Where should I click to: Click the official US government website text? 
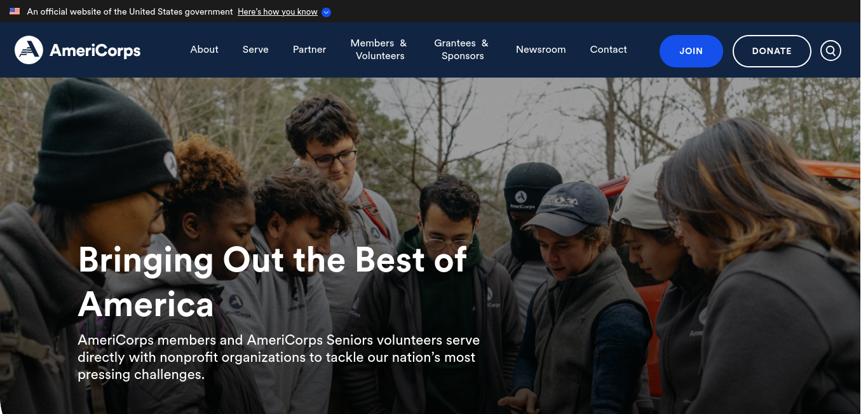130,12
